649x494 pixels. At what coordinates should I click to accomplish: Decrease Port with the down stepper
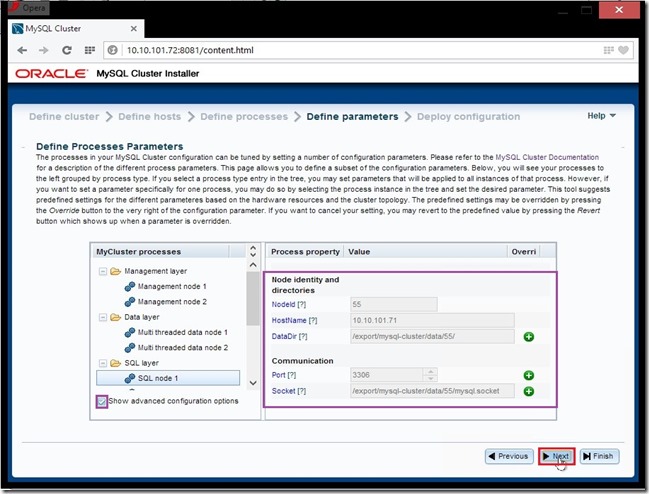click(x=430, y=378)
